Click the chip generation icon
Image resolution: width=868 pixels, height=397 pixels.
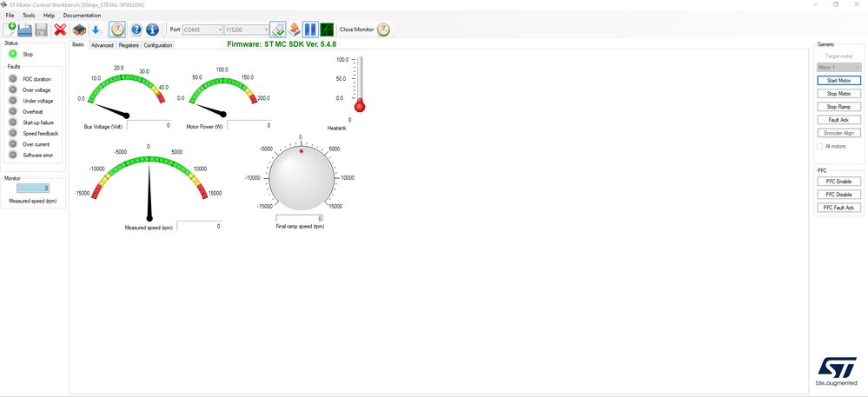[80, 30]
